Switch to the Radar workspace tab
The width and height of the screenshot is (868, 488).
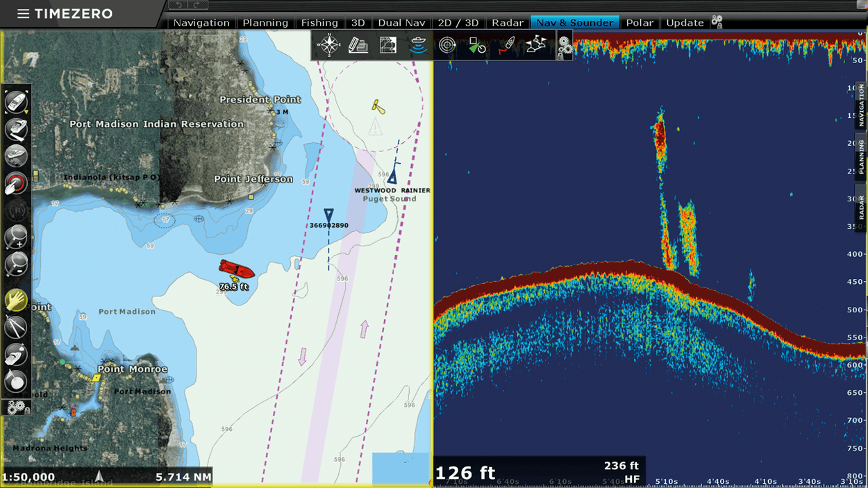point(508,22)
